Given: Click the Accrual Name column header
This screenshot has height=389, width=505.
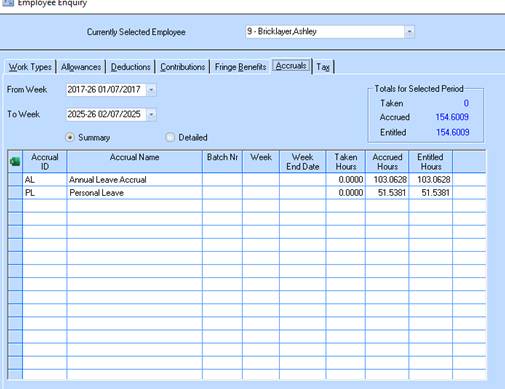Looking at the screenshot, I should [x=134, y=162].
